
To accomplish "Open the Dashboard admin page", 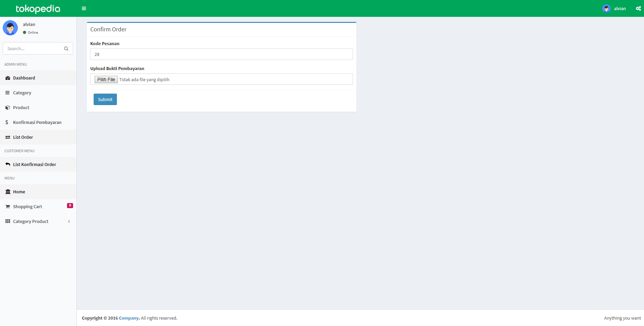I will pos(24,78).
